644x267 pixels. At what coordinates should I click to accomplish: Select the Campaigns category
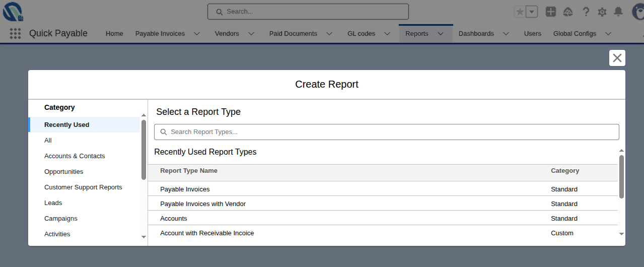tap(85, 219)
